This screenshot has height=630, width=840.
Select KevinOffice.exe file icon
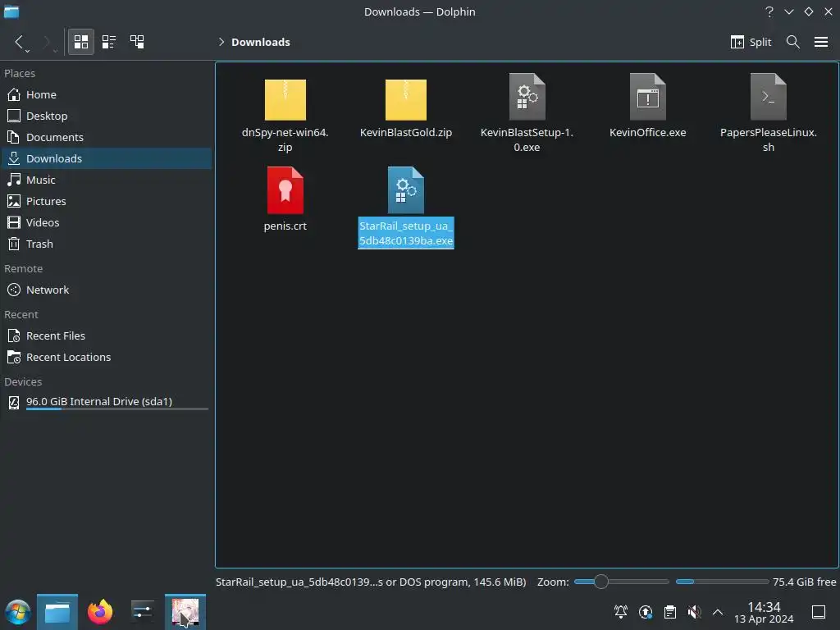point(648,97)
